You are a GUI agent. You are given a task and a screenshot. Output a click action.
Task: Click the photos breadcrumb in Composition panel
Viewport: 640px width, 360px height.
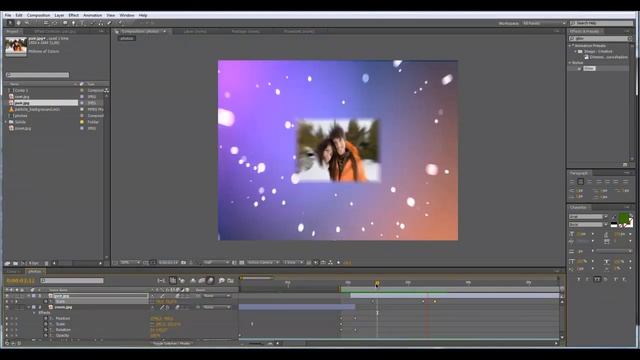(x=127, y=38)
